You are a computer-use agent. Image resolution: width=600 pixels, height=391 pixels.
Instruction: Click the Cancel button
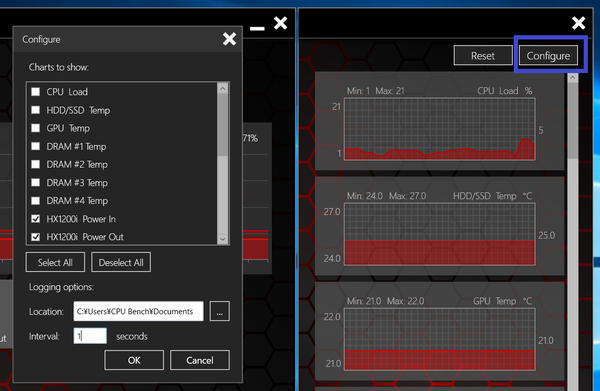200,360
